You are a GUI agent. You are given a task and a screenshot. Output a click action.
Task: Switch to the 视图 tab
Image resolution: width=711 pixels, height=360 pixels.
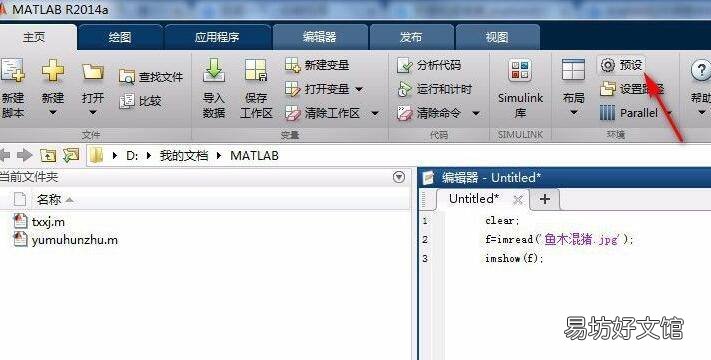(x=497, y=38)
